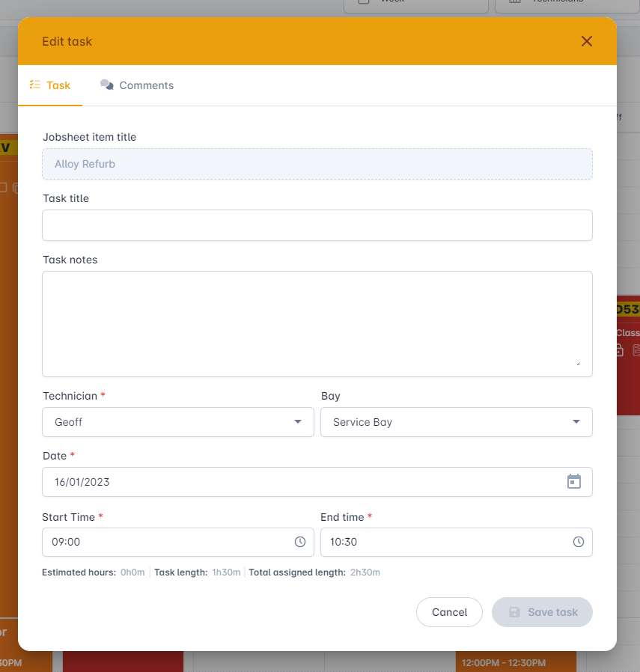Click the Comments speech bubble icon
This screenshot has height=672, width=640.
[x=107, y=85]
